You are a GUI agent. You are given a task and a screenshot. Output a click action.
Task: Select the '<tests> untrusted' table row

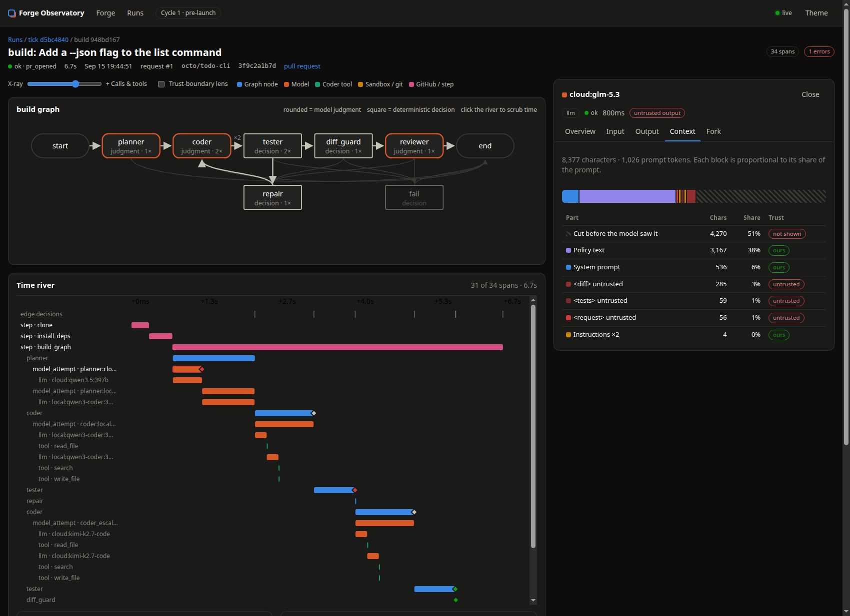point(694,301)
